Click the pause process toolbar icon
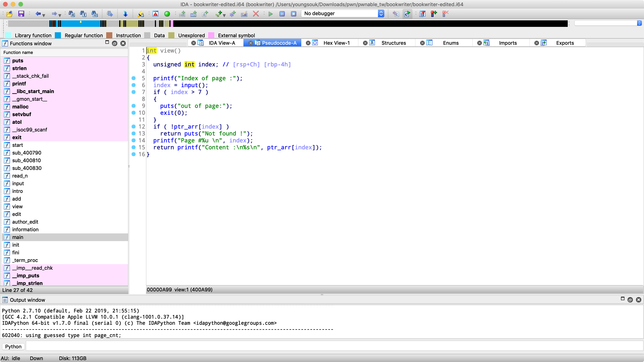 click(282, 14)
